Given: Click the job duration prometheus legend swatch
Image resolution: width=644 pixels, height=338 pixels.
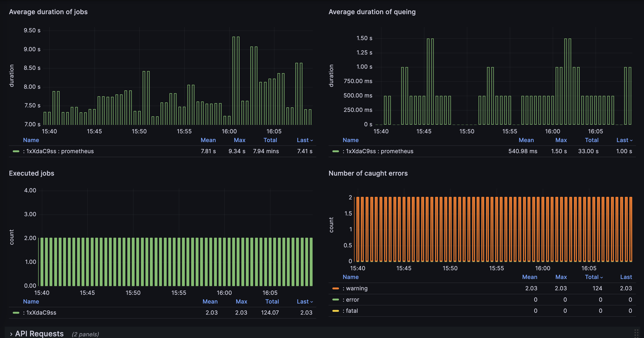Looking at the screenshot, I should (16, 151).
